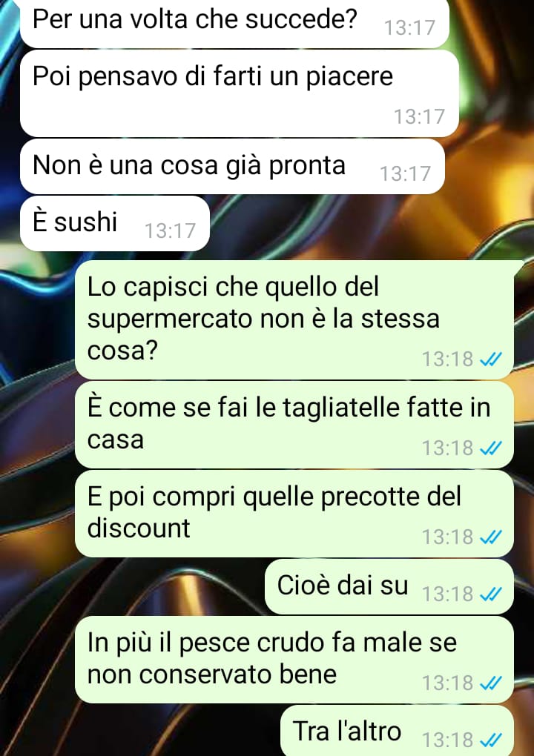Image resolution: width=534 pixels, height=756 pixels.
Task: Select the 'Per una volta che succede?' message
Action: point(234,23)
